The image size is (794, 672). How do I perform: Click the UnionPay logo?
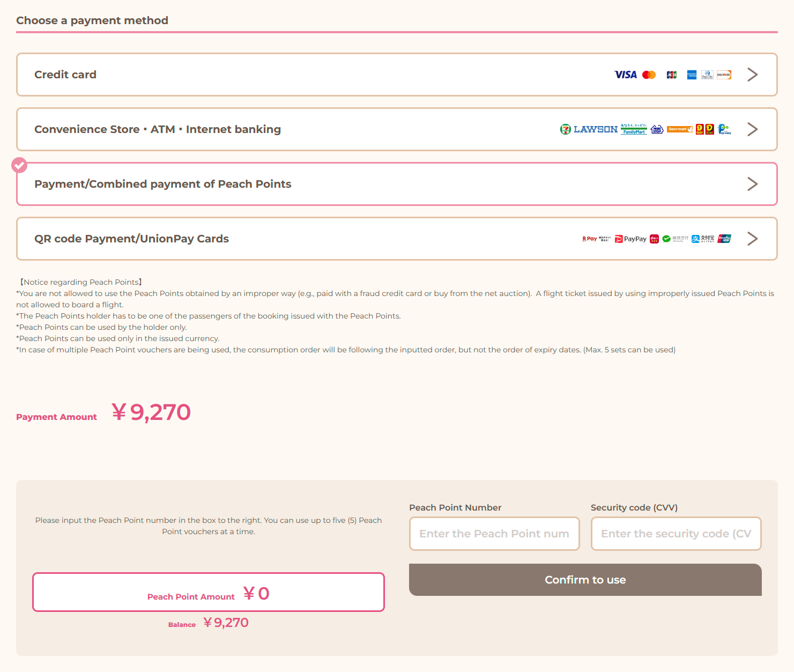724,239
